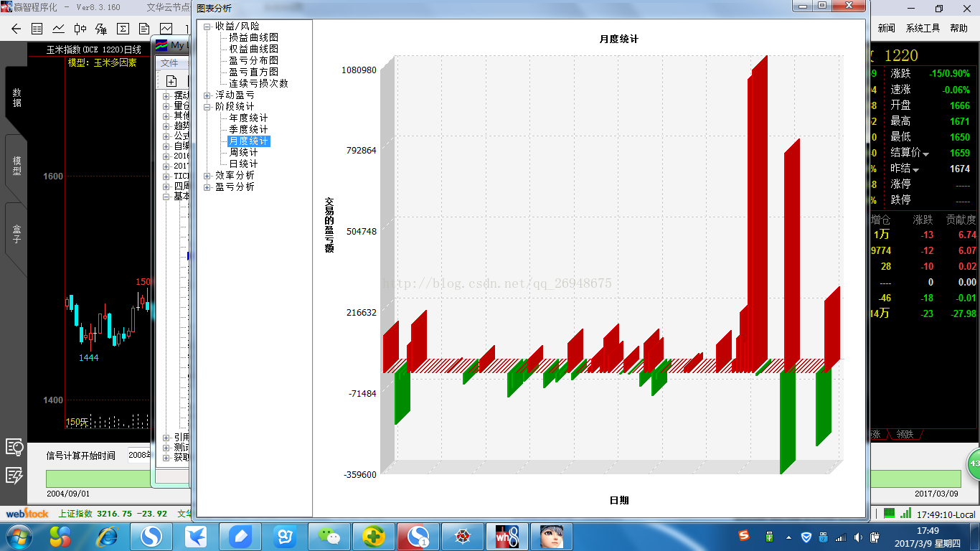Screen dimensions: 980x551
Task: Click the green signal bars status icon
Action: (906, 513)
